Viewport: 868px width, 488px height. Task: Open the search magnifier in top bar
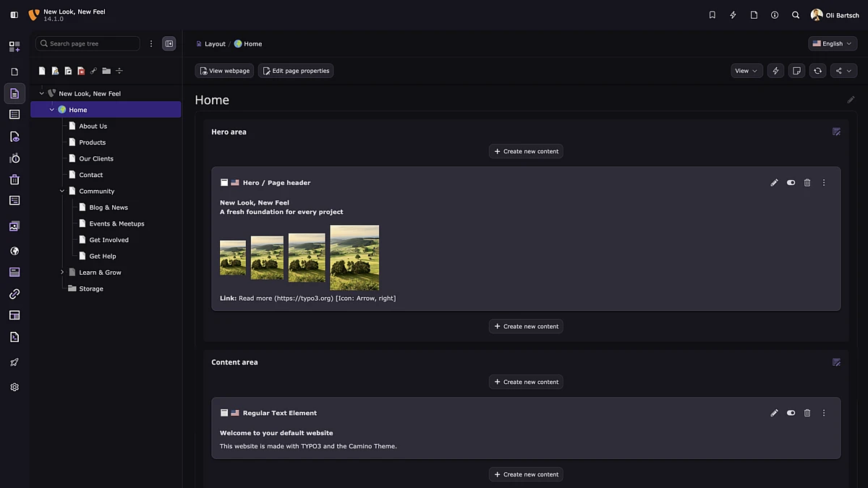click(x=796, y=14)
